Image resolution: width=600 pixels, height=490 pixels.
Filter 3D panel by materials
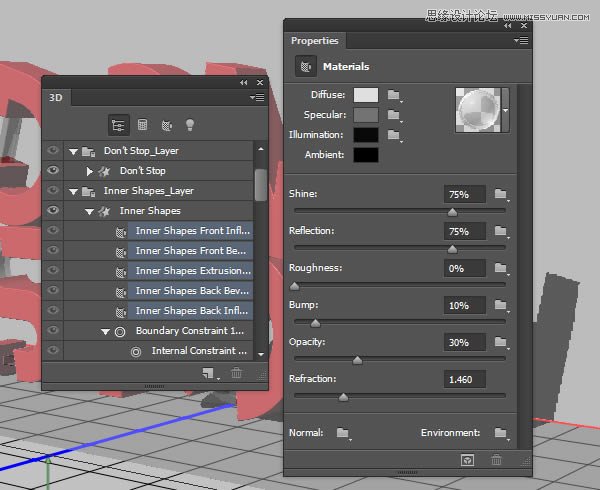[166, 125]
